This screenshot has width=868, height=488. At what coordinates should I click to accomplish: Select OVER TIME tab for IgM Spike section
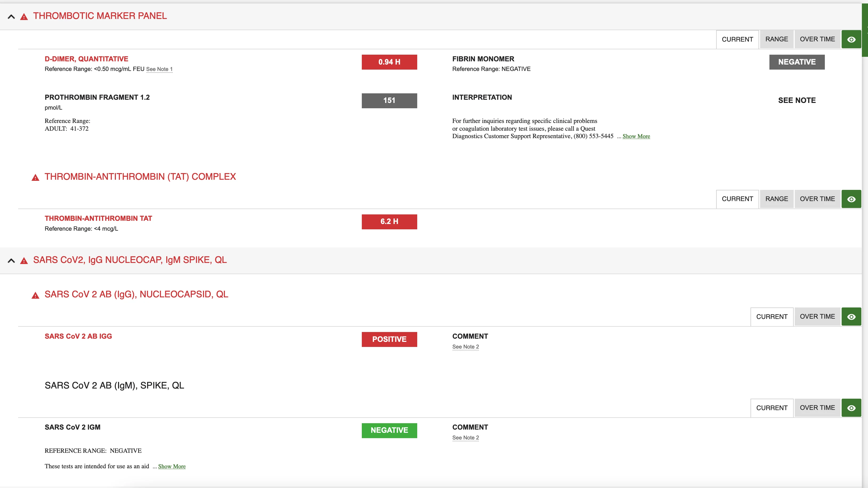tap(817, 407)
